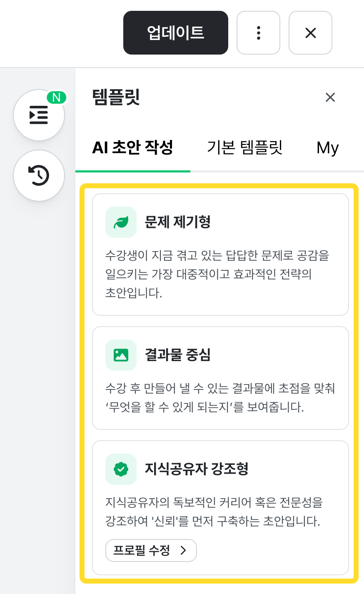The image size is (364, 594).
Task: Click the leaf icon for 문제 제기형
Action: point(121,222)
